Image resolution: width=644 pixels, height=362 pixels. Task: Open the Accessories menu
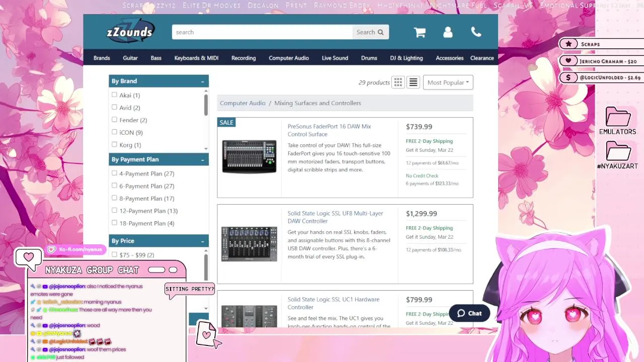pos(449,58)
